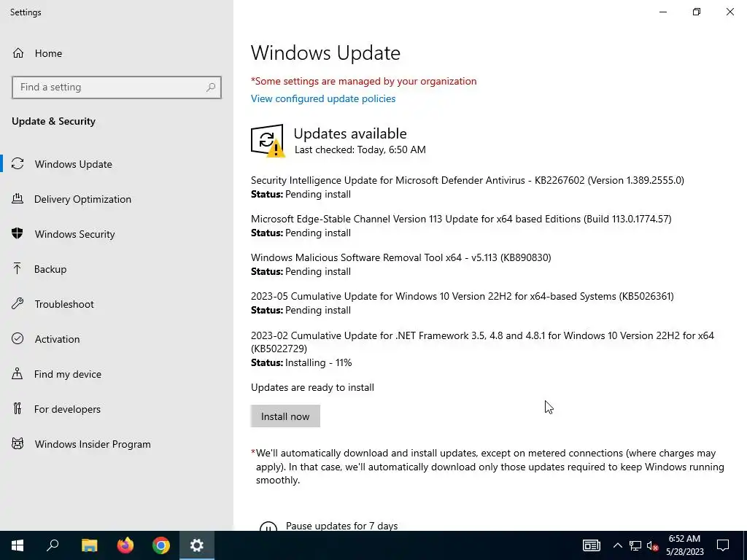
Task: Launch Firefox from the taskbar
Action: click(125, 545)
